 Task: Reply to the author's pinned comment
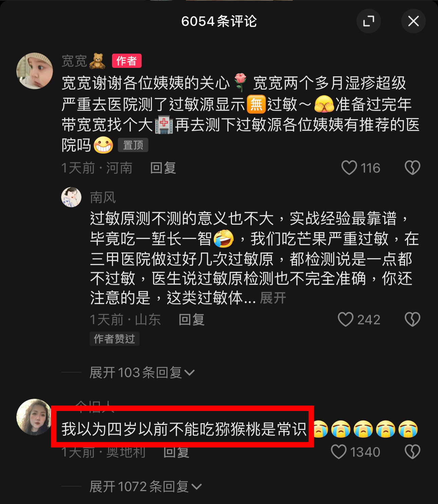163,168
